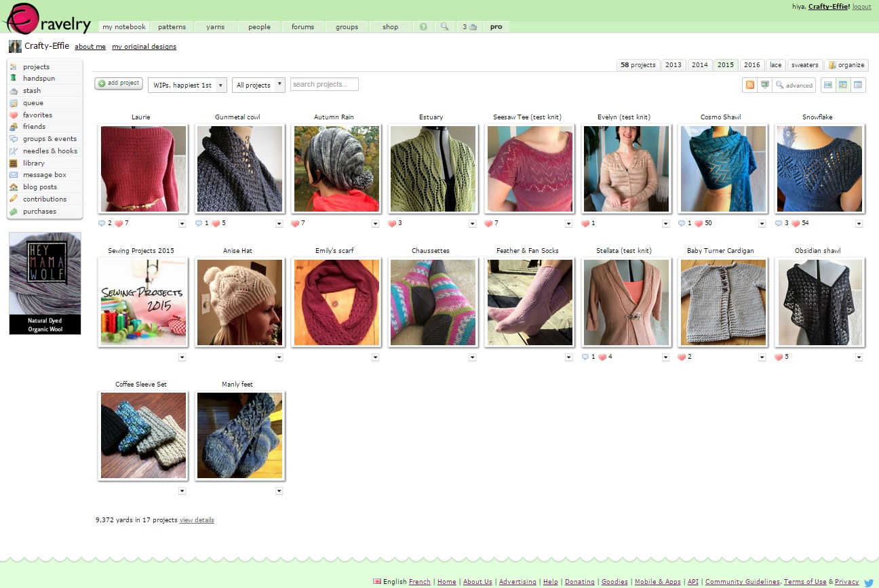Click the slideshow icon beside RSS
Screen dimensions: 879x588
click(765, 85)
